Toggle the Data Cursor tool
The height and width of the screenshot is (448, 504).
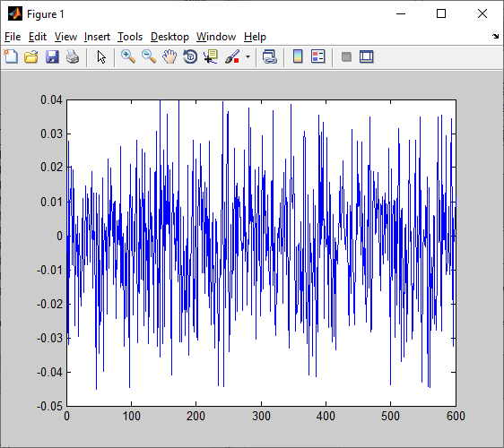pyautogui.click(x=211, y=56)
